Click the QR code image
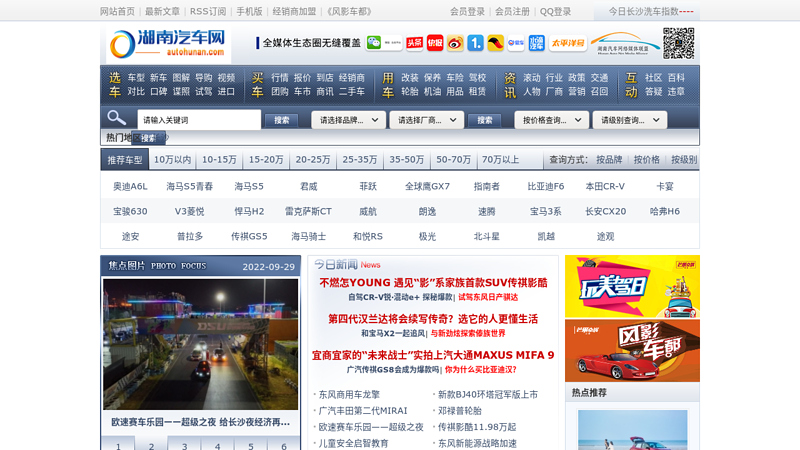The image size is (800, 450). coord(679,43)
